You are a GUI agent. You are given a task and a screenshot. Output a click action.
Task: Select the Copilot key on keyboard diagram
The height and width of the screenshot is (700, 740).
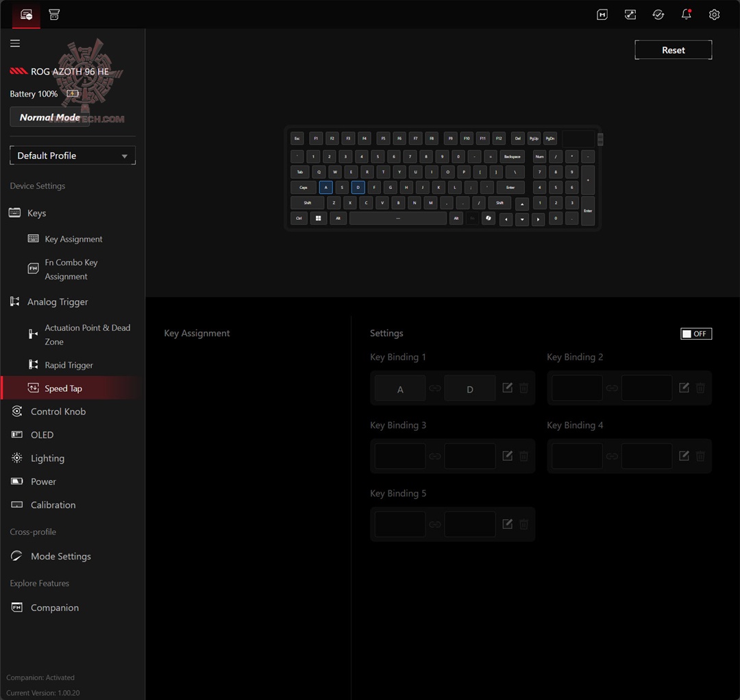pyautogui.click(x=489, y=218)
